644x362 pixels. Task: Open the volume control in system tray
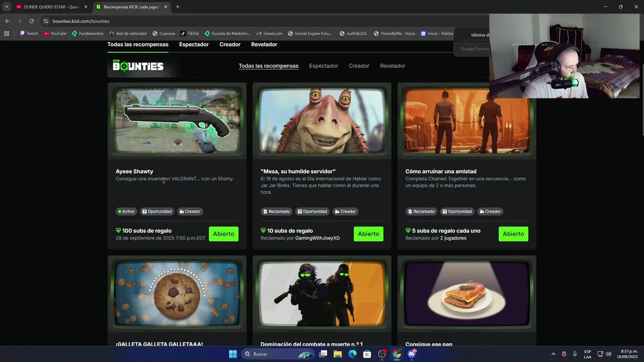[608, 354]
